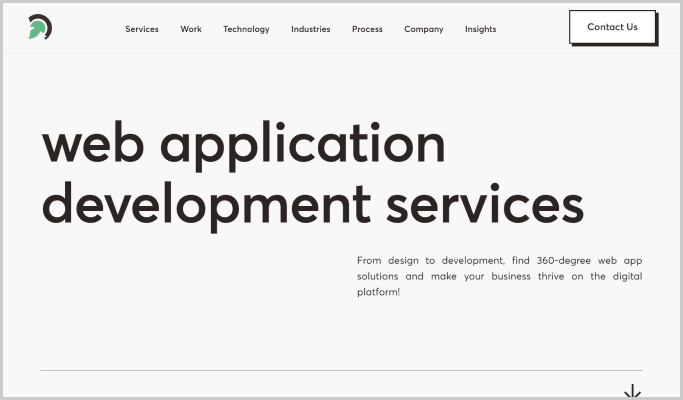The image size is (683, 400).
Task: Click the down arrow scroll icon
Action: pos(632,391)
